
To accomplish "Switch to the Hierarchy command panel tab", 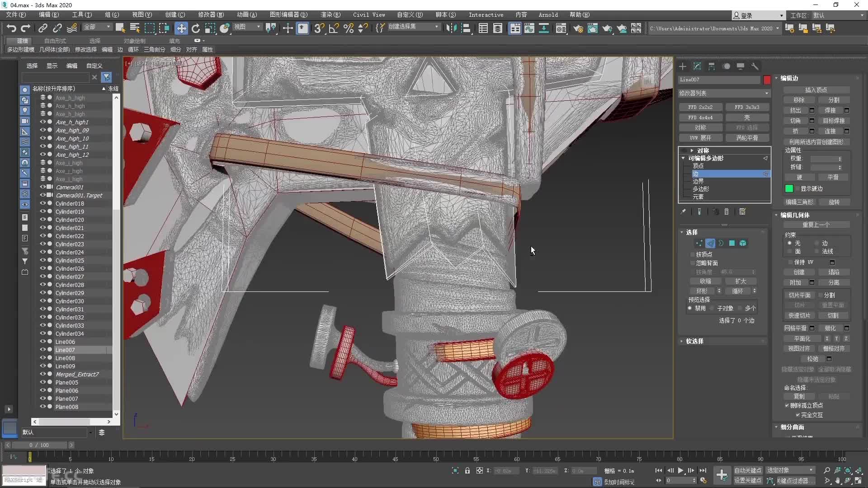I will tap(712, 66).
